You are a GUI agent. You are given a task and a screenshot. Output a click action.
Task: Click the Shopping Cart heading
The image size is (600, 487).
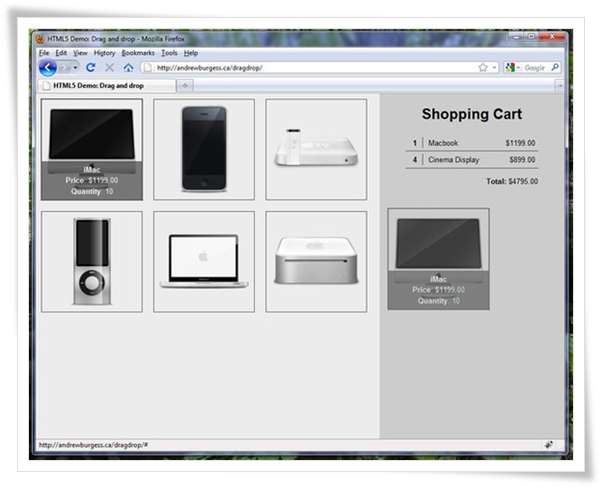(x=472, y=114)
